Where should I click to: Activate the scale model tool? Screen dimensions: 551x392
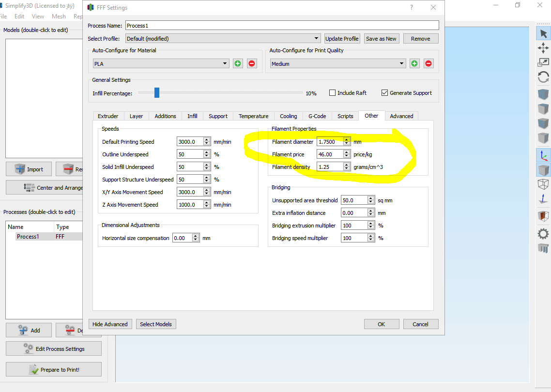(543, 62)
